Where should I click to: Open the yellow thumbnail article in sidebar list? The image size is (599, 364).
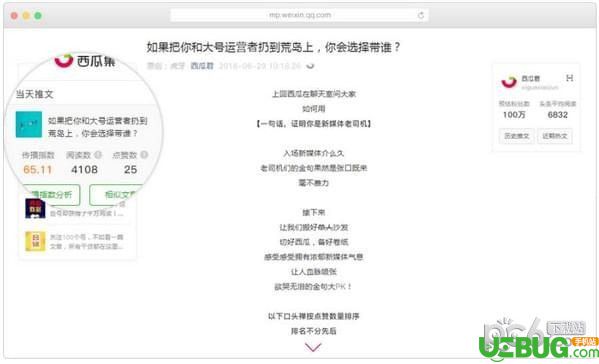point(35,241)
